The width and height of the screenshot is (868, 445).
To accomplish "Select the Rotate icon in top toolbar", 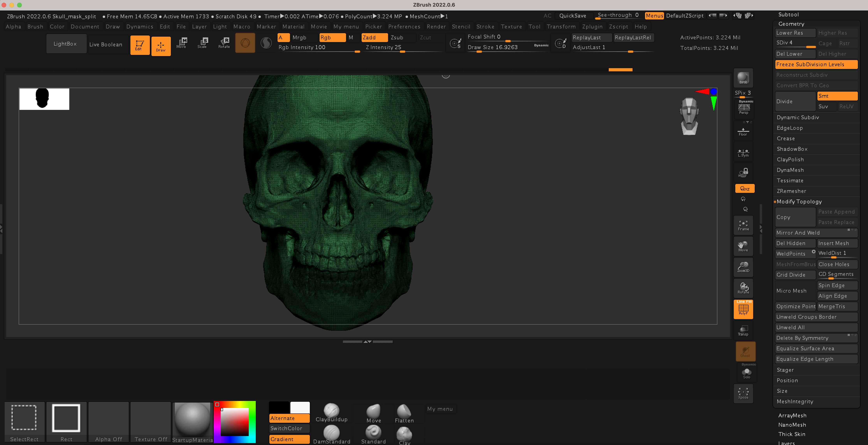I will tap(224, 43).
